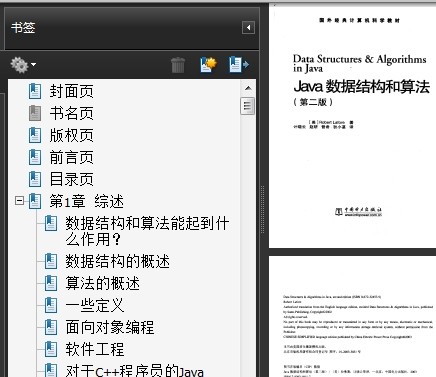
Task: Click bookmark icon beside 算法的概述
Action: point(51,283)
